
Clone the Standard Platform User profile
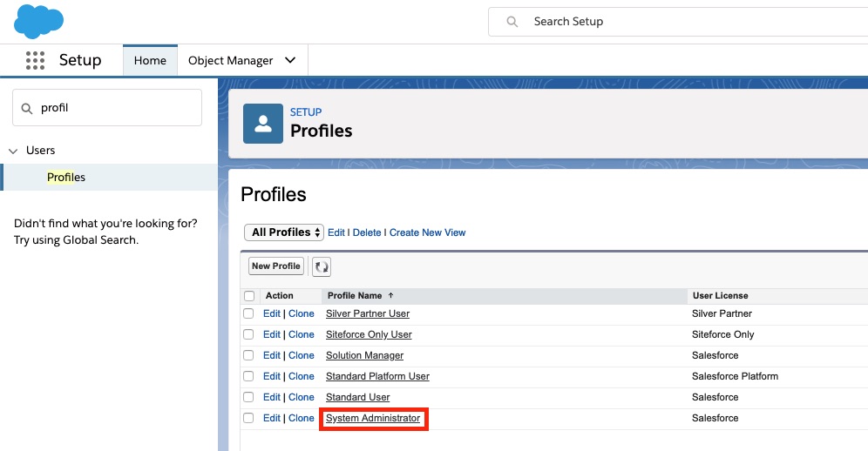[x=302, y=376]
